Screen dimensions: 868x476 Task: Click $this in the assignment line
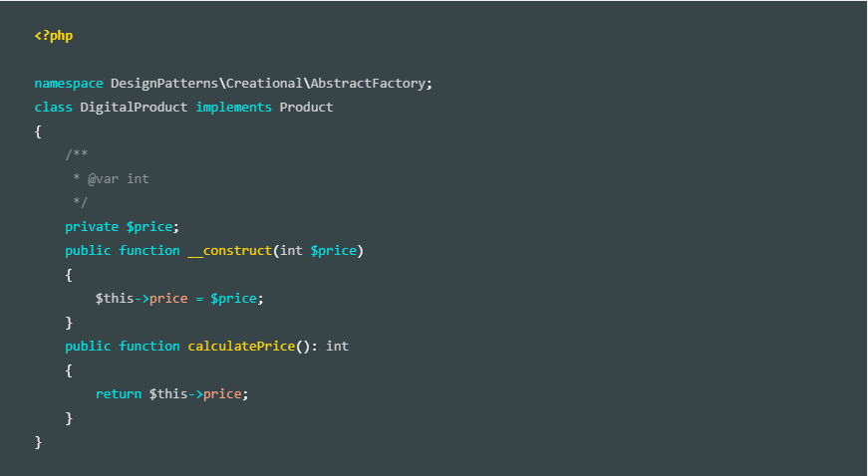click(x=115, y=299)
